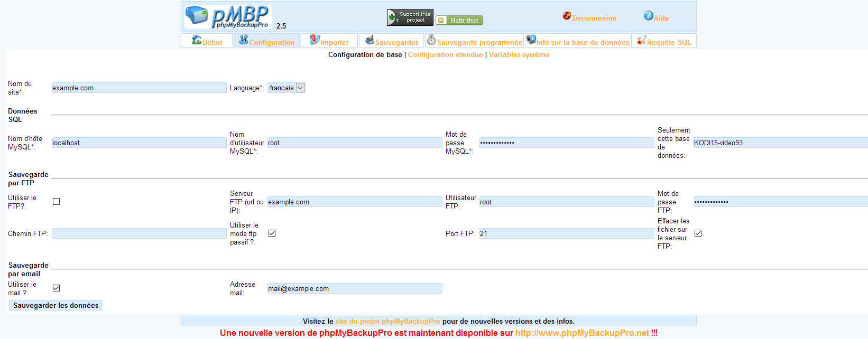Open Variables système link

[x=519, y=55]
